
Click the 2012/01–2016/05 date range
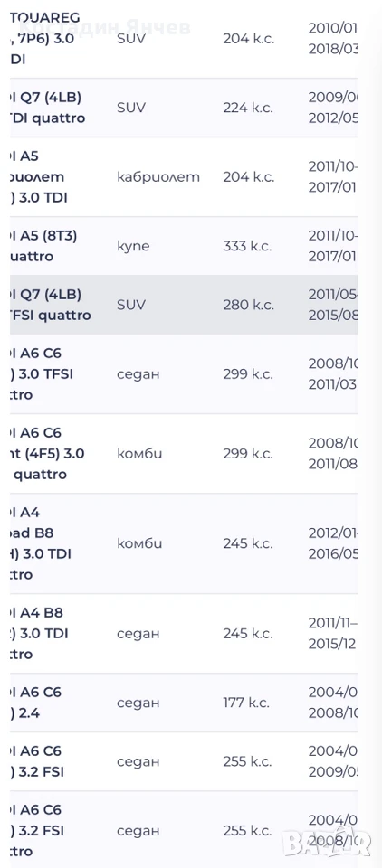(x=333, y=543)
